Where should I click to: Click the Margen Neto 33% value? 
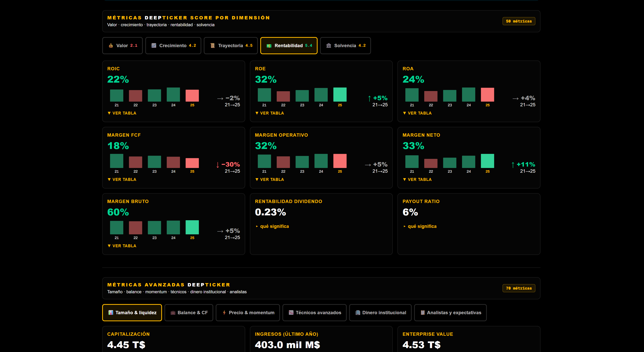413,146
